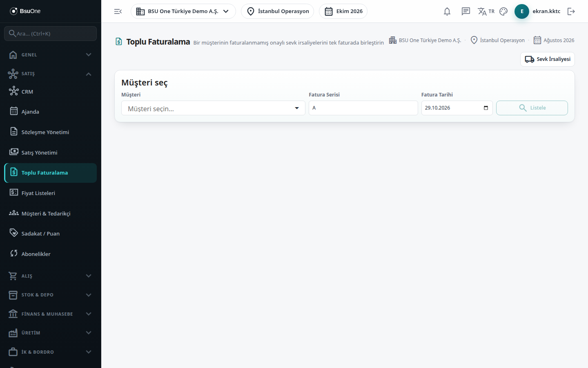Open Sözleşme Yönetimi in the sidebar
This screenshot has width=588, height=368.
coord(51,132)
